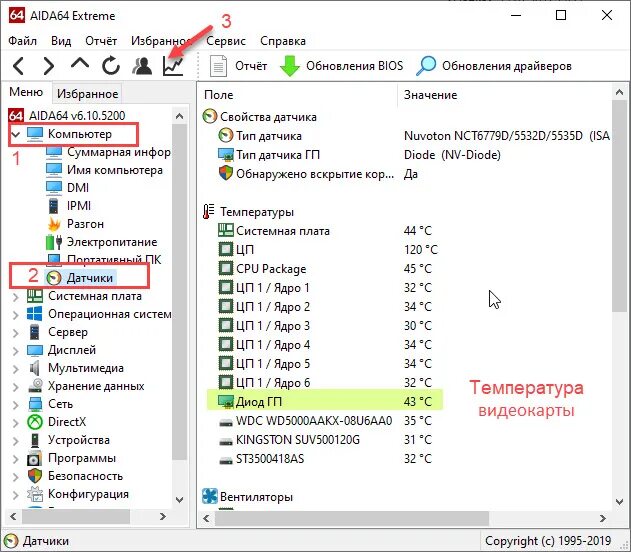The width and height of the screenshot is (631, 552).
Task: Click the magnifier driver update icon
Action: tap(426, 66)
